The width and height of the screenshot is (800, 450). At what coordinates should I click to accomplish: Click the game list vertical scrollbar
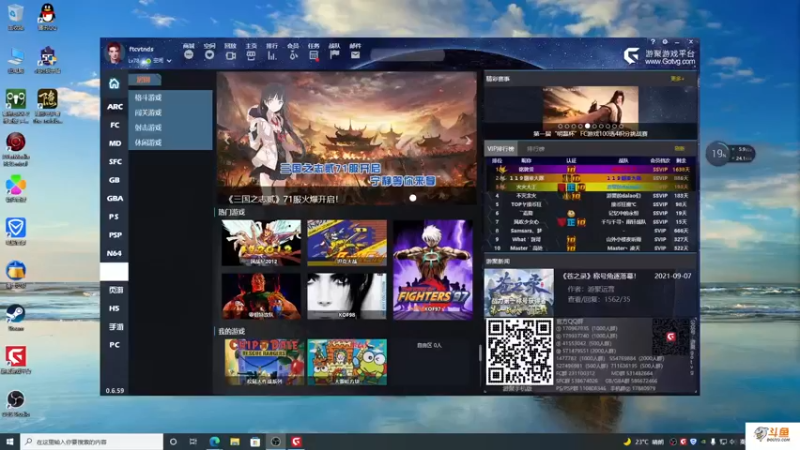[x=480, y=352]
